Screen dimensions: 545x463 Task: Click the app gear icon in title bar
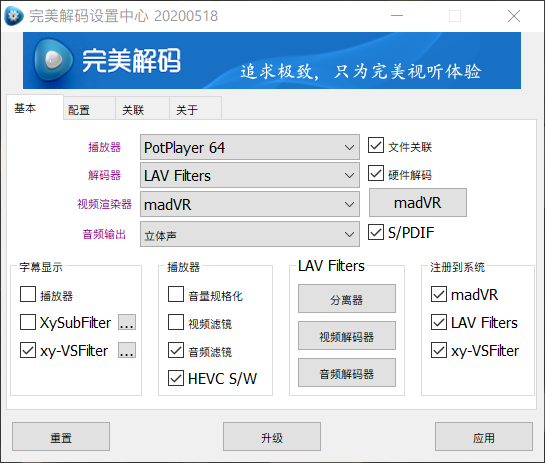pos(14,16)
